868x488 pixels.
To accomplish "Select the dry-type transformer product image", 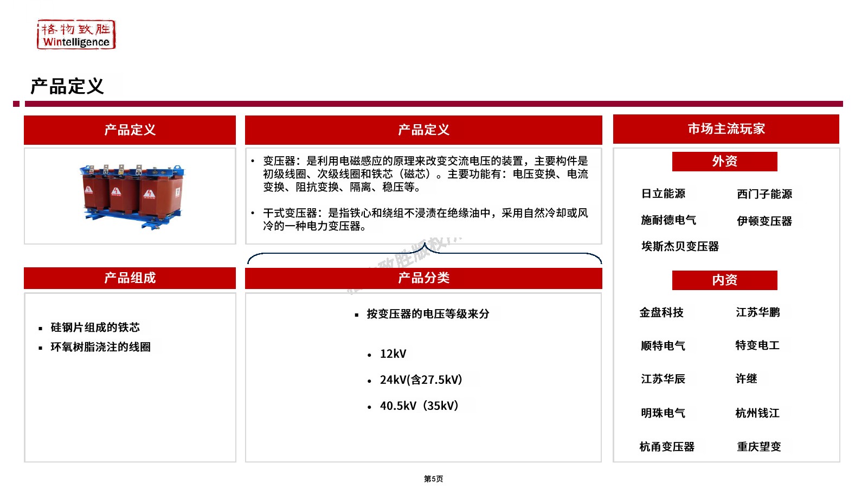I will point(132,197).
